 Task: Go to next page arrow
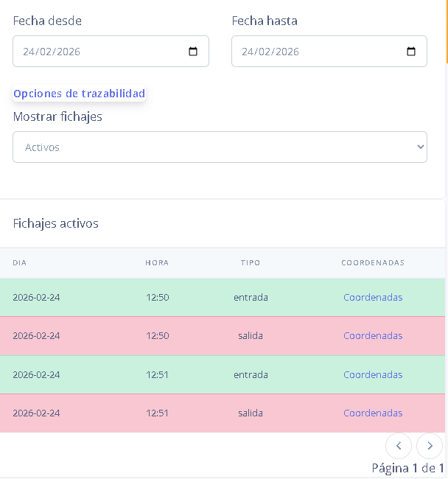430,446
